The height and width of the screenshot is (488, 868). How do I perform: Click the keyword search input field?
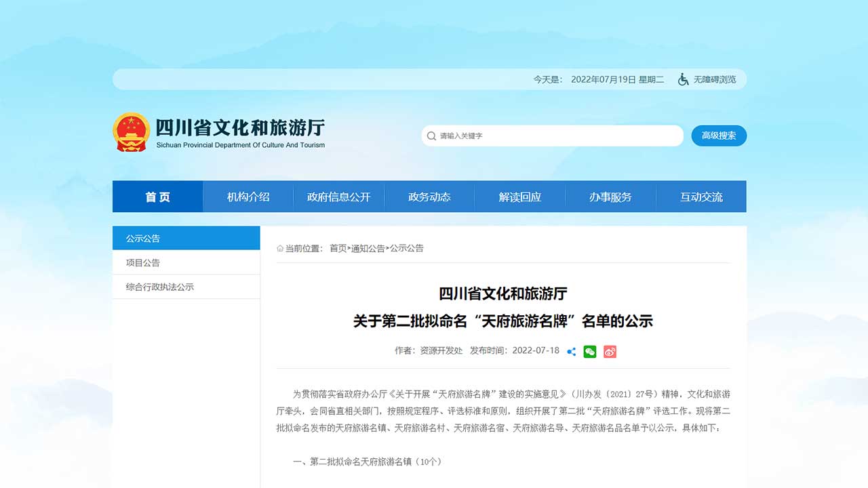pos(549,136)
